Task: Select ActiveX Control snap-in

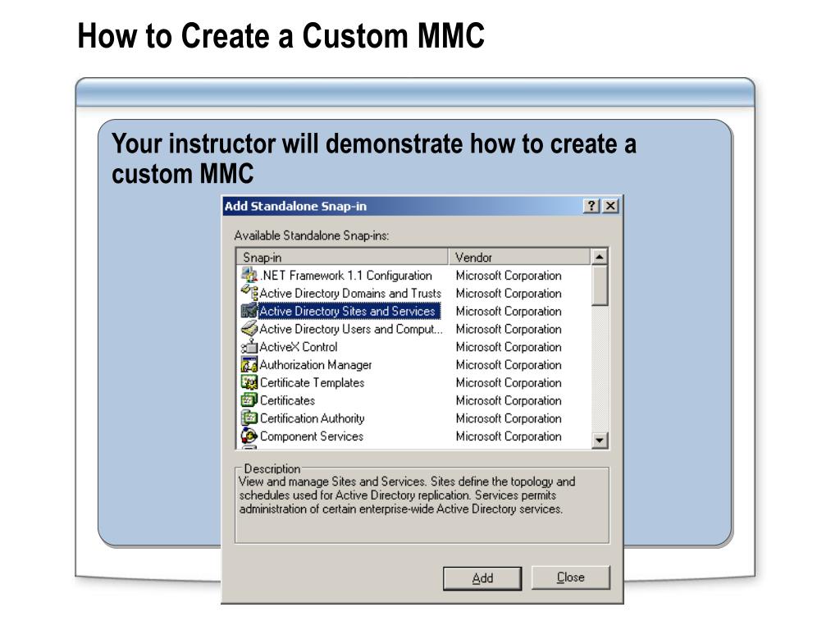Action: (299, 347)
